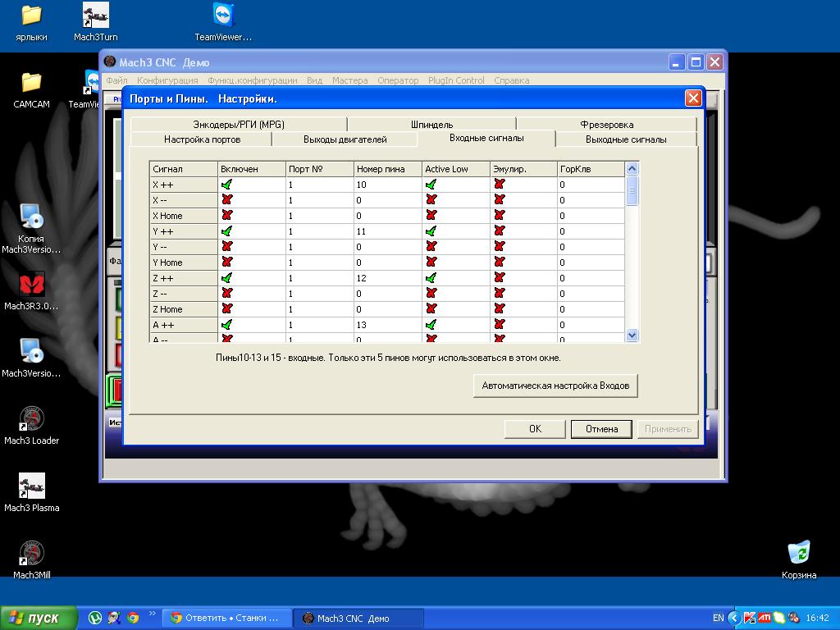840x630 pixels.
Task: Click the scroll up arrow of signal table
Action: tap(632, 169)
